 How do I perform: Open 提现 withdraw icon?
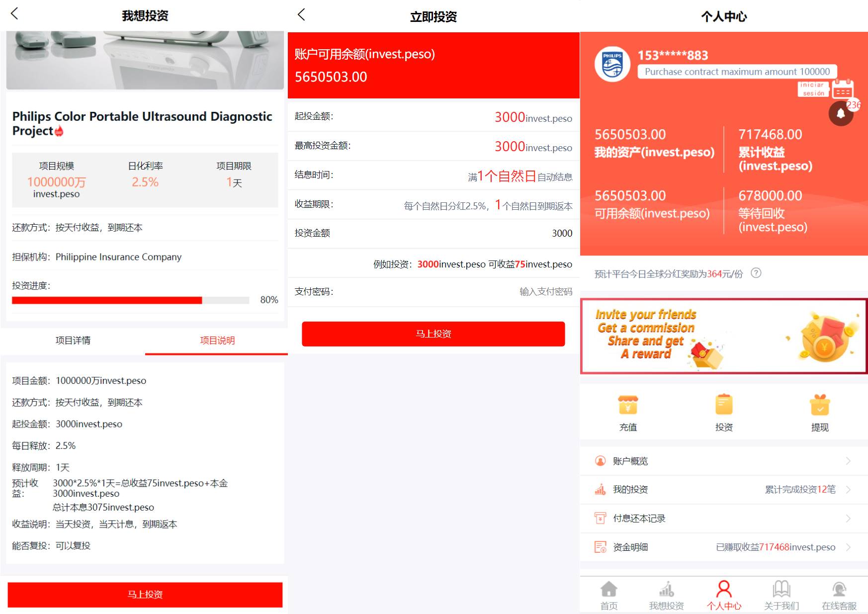pos(820,405)
